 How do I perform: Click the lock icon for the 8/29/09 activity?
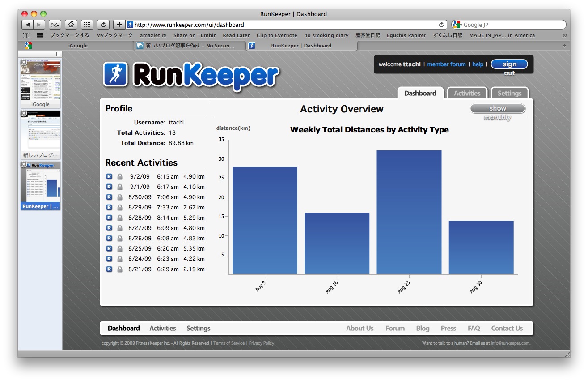point(120,207)
